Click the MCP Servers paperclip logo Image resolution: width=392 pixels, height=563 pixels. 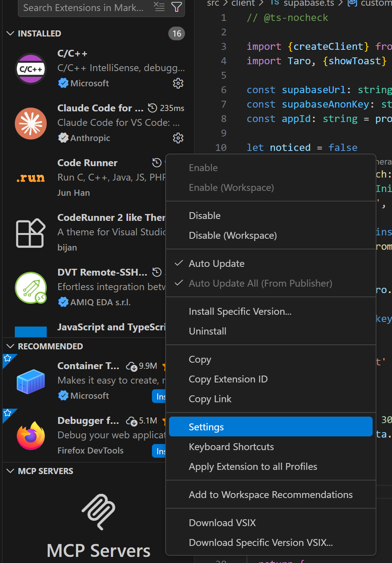pos(98,512)
